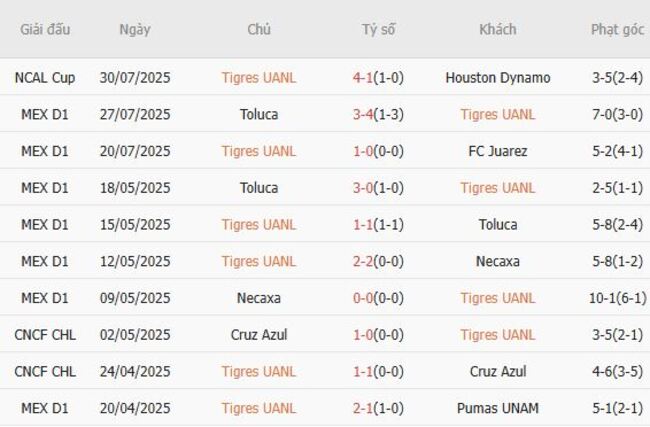Open home team Cruz Azul on 02/05/2025
Viewport: 650px width, 427px height.
(x=259, y=334)
